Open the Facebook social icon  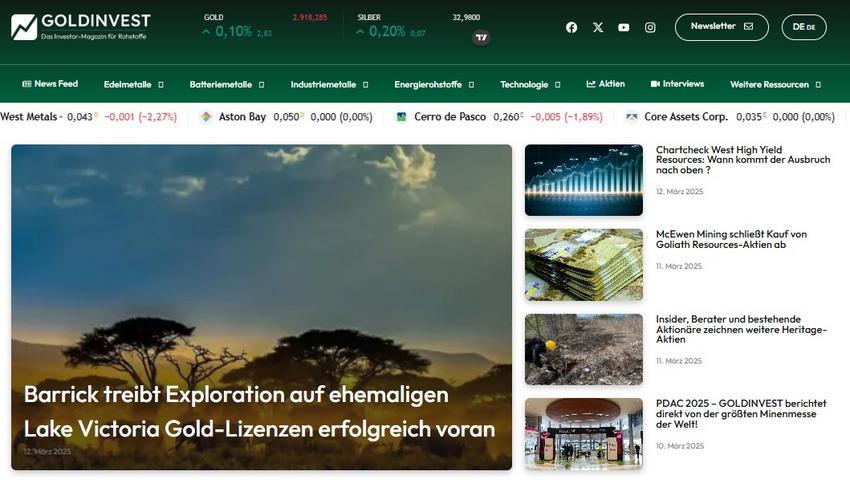click(x=571, y=27)
